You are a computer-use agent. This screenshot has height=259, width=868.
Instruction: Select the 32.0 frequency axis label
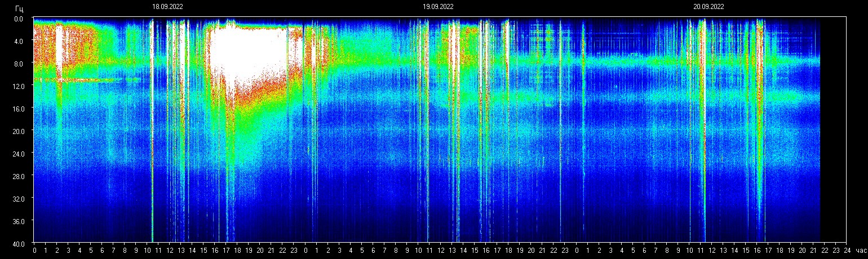tap(17, 198)
